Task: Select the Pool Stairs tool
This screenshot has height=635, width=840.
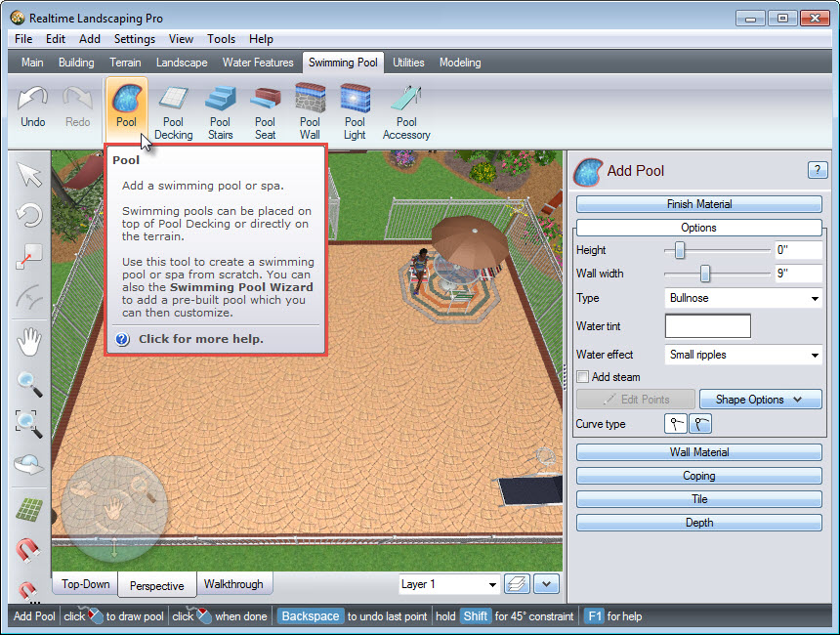Action: [220, 111]
